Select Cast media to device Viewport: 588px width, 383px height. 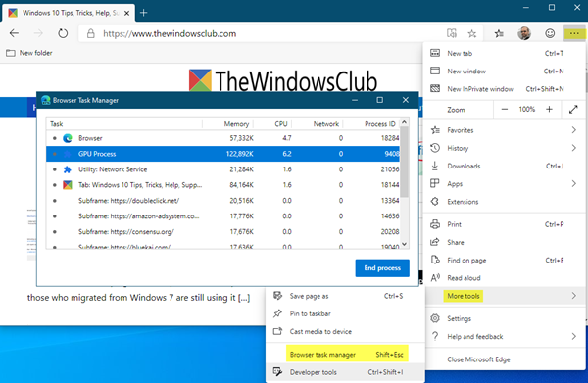tap(345, 332)
